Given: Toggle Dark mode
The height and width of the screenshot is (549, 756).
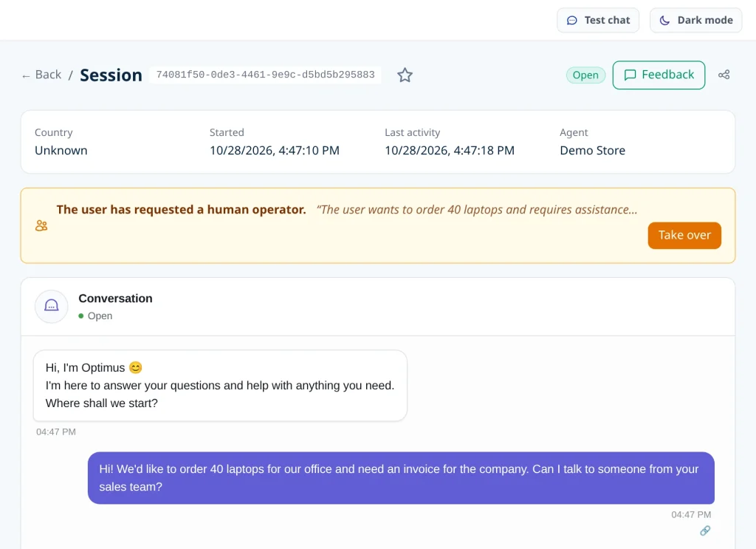Looking at the screenshot, I should [x=695, y=20].
